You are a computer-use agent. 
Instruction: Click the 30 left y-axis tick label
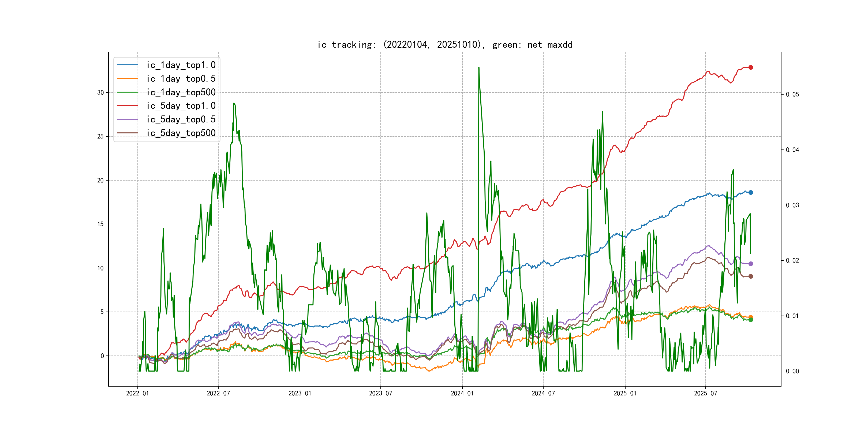click(100, 92)
